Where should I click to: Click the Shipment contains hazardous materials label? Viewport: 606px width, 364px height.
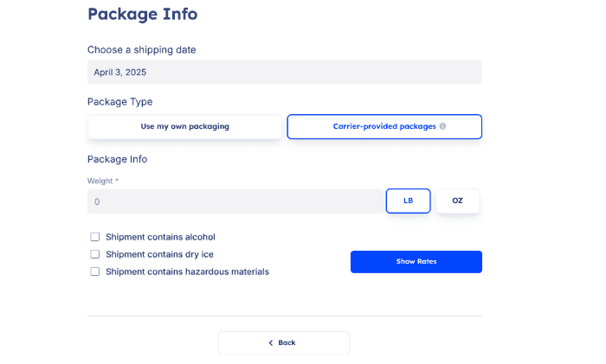point(187,271)
